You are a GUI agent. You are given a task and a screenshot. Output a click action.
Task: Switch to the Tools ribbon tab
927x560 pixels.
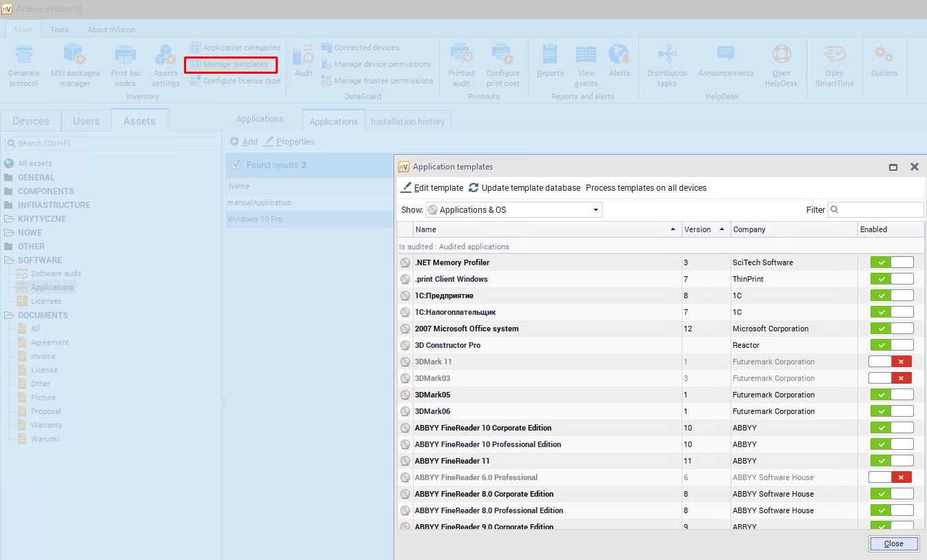click(59, 30)
